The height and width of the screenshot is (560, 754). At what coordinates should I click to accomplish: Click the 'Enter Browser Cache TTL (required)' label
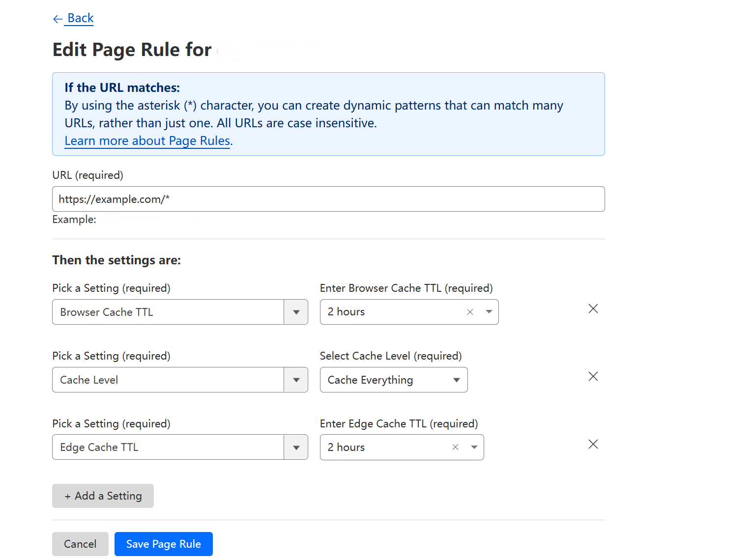[x=406, y=288]
